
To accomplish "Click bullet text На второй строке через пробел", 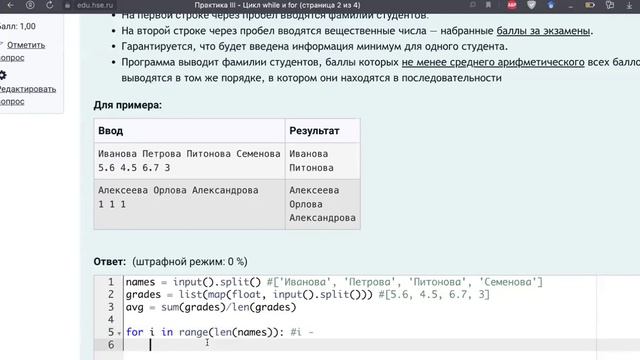I will point(357,31).
